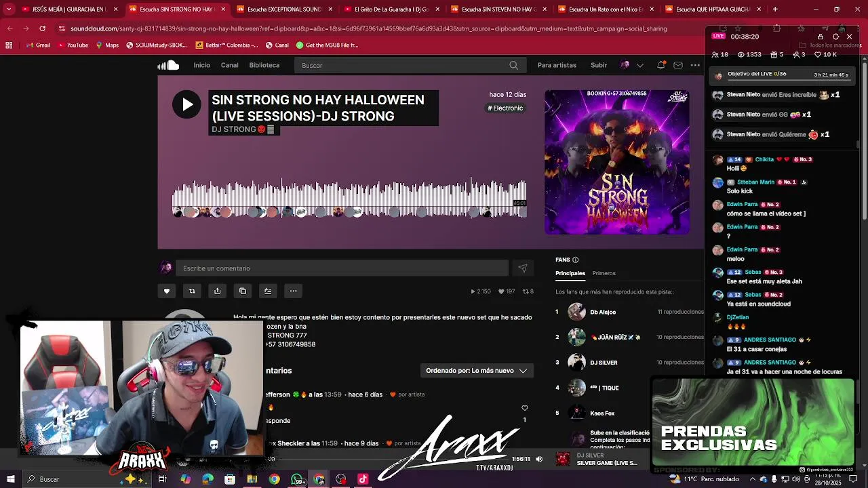The width and height of the screenshot is (868, 488).
Task: Seek within the track waveform
Action: click(349, 198)
